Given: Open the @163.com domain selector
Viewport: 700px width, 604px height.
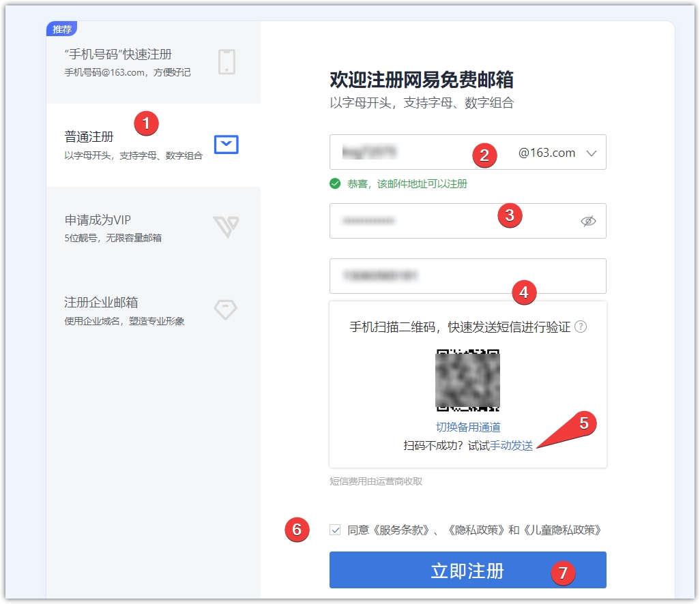Looking at the screenshot, I should [x=547, y=153].
